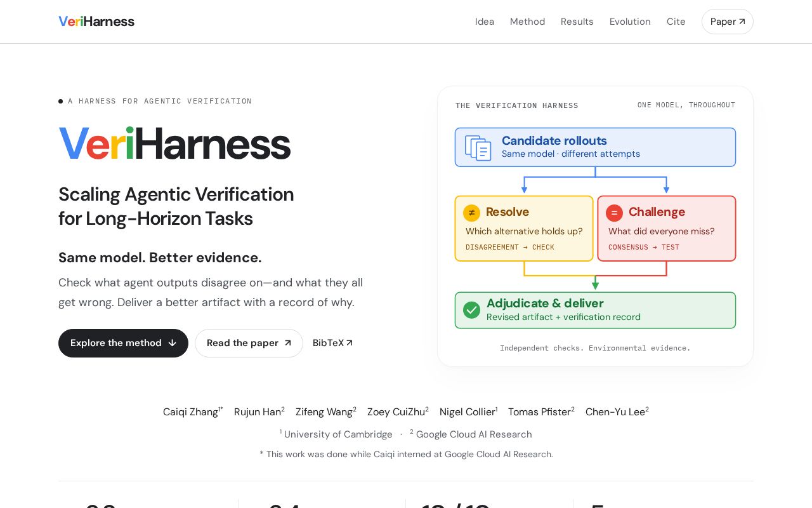Screen dimensions: 812x508
Task: Click the red equals Challenge icon
Action: pyautogui.click(x=614, y=213)
